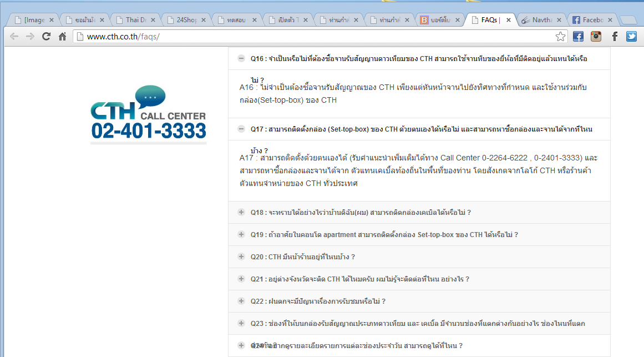This screenshot has height=357, width=644.
Task: Switch to the [Image tab
Action: (34, 20)
